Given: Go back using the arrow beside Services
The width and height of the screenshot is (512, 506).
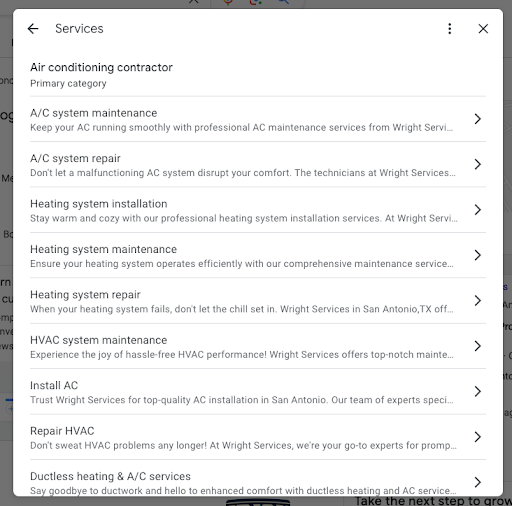Looking at the screenshot, I should point(33,29).
